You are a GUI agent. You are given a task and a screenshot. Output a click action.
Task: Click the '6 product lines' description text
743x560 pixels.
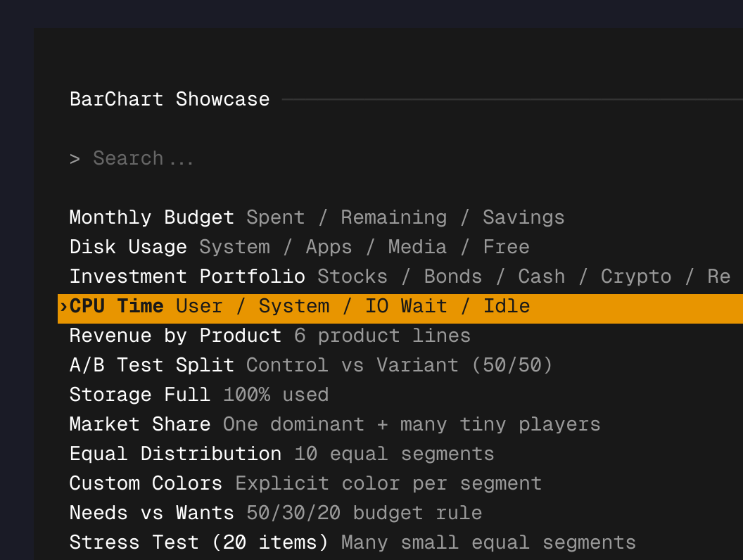[382, 336]
